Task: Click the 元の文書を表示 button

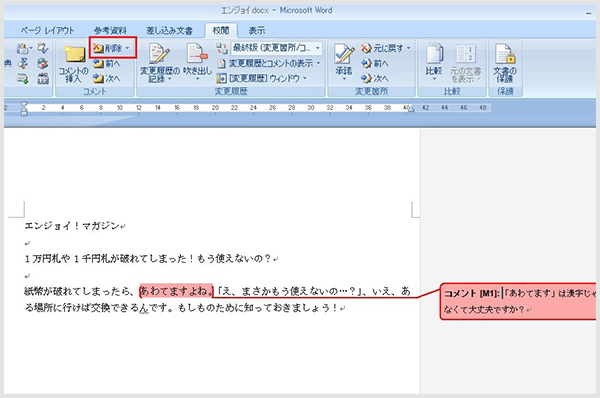Action: pos(466,64)
